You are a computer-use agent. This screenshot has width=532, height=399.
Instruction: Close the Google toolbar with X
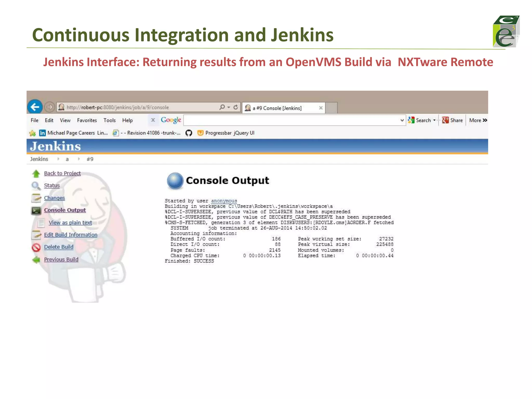153,120
